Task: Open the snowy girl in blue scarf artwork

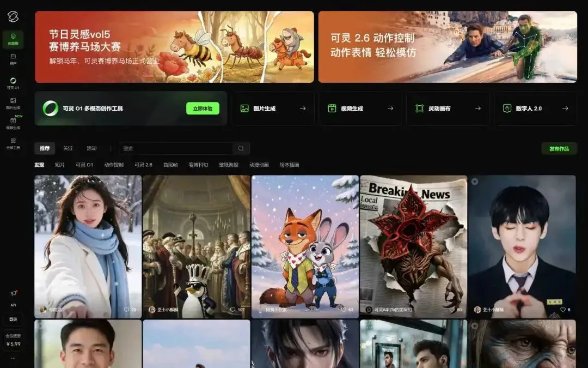Action: coord(88,246)
